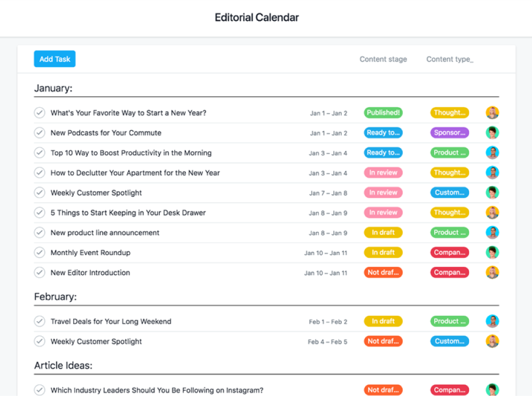Click the avatar for "New product line announcement"

(492, 232)
